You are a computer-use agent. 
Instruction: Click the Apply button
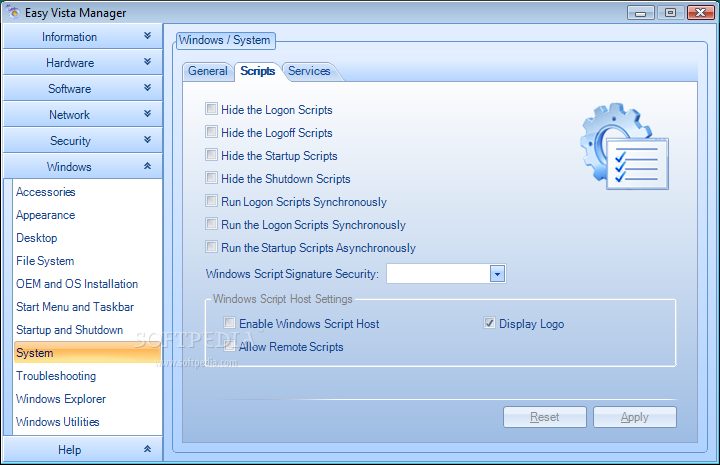click(x=635, y=417)
